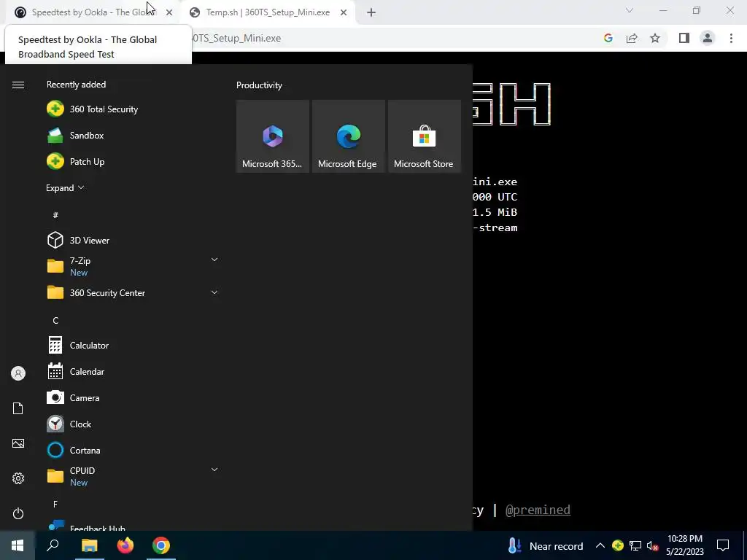Open File Explorer from taskbar
Screen dimensions: 747x560
89,545
